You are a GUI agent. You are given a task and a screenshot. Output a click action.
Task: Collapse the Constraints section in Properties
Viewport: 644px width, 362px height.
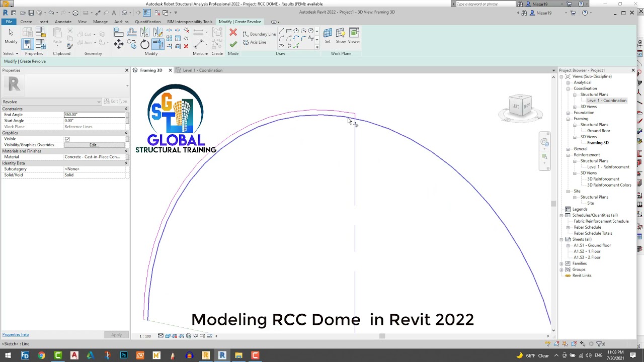point(126,109)
